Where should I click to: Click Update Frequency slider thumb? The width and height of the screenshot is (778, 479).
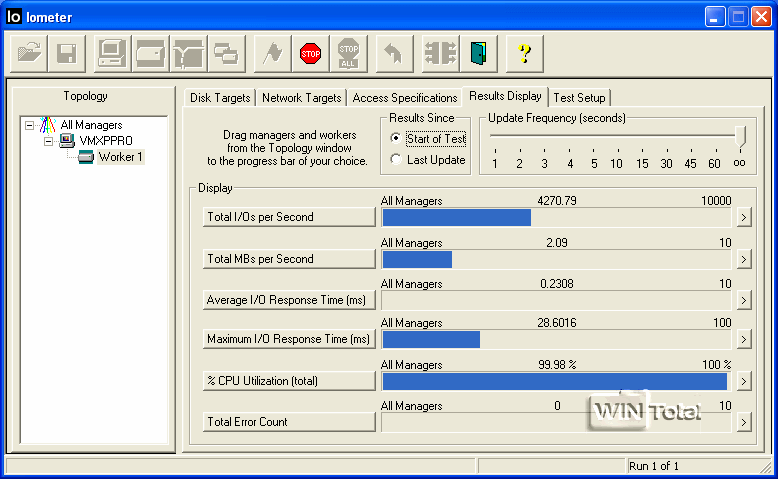740,136
